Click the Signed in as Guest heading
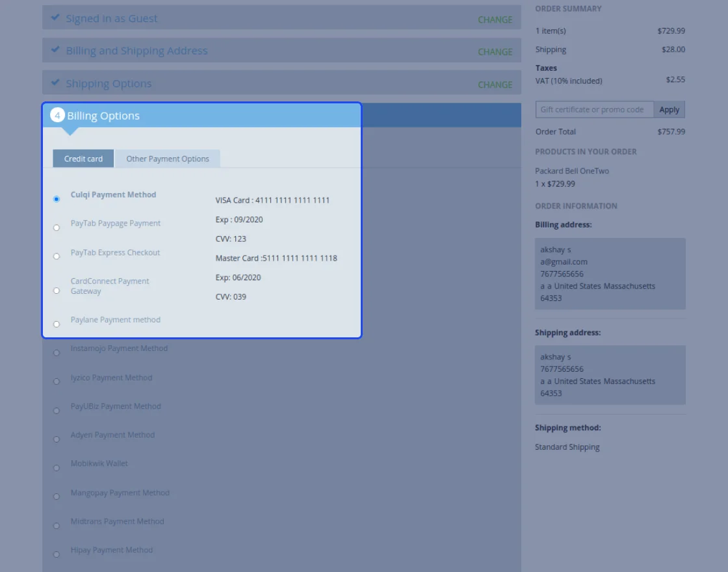Viewport: 728px width, 572px height. (x=111, y=19)
